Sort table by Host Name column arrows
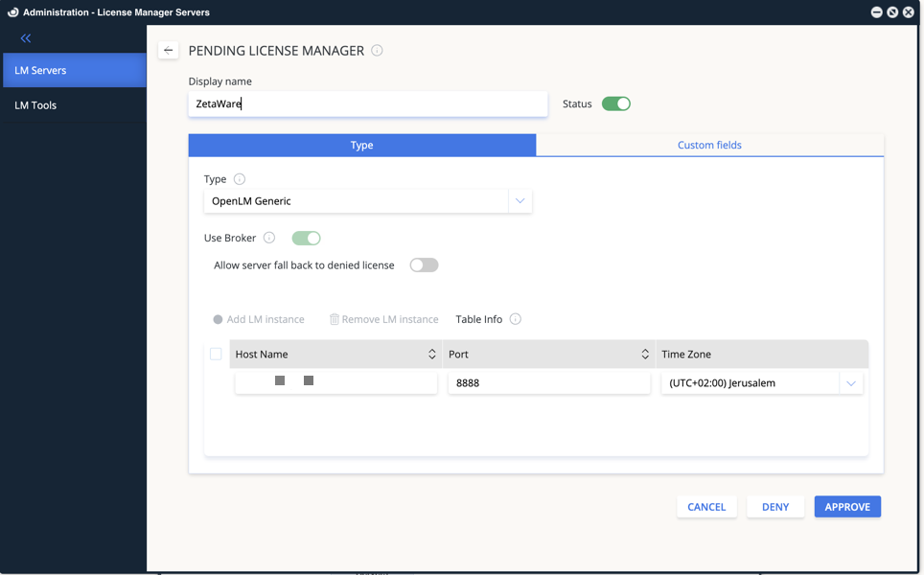The height and width of the screenshot is (575, 924). (x=431, y=355)
